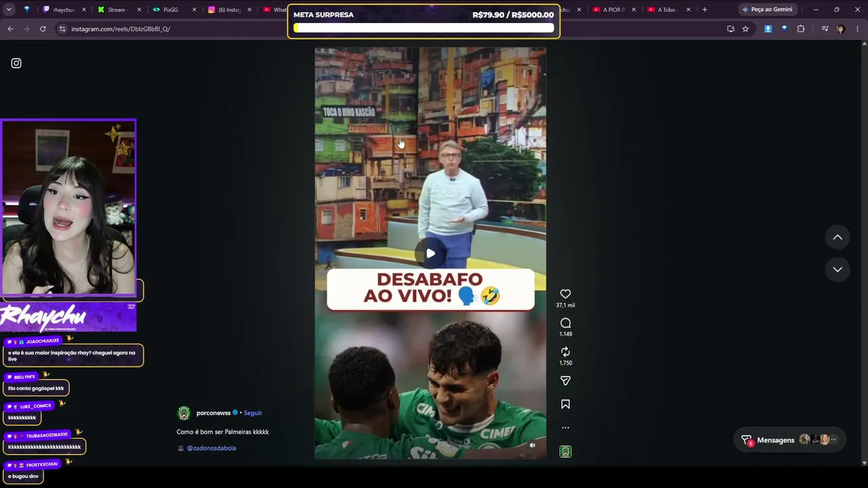Reload the Instagram page
This screenshot has width=868, height=488.
tap(43, 28)
